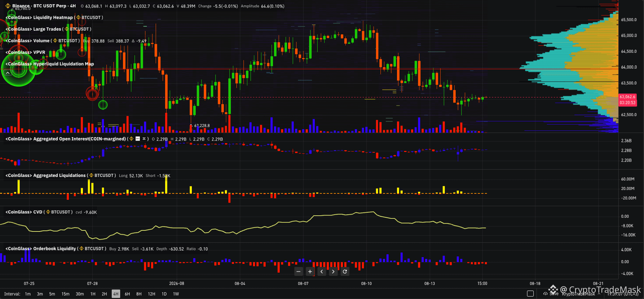Image resolution: width=644 pixels, height=299 pixels.
Task: Select the Aggregated Open Interest indicator label
Action: coord(66,139)
